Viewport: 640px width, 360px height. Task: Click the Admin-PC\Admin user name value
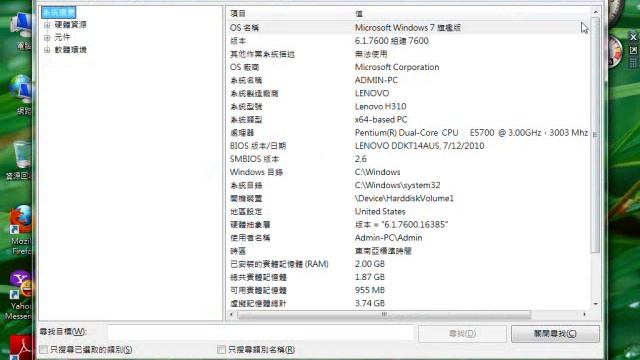389,238
